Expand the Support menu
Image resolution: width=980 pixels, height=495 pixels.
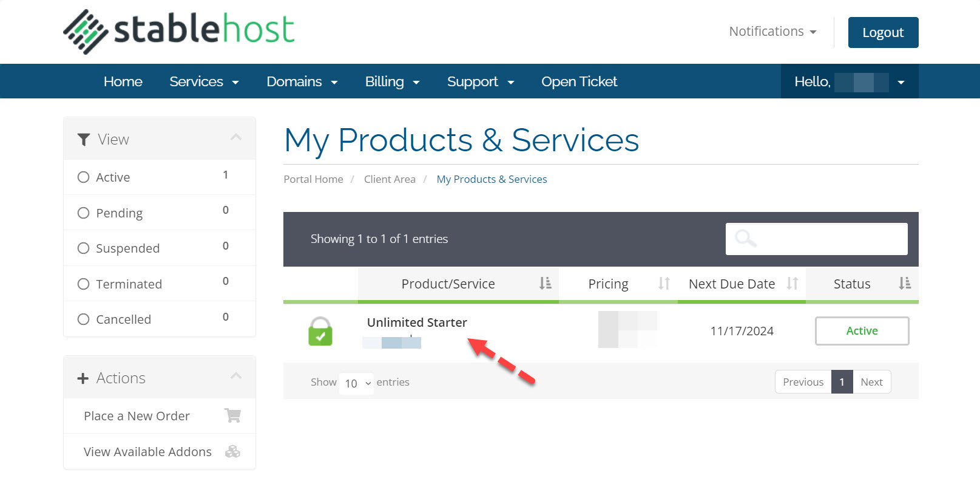point(481,81)
